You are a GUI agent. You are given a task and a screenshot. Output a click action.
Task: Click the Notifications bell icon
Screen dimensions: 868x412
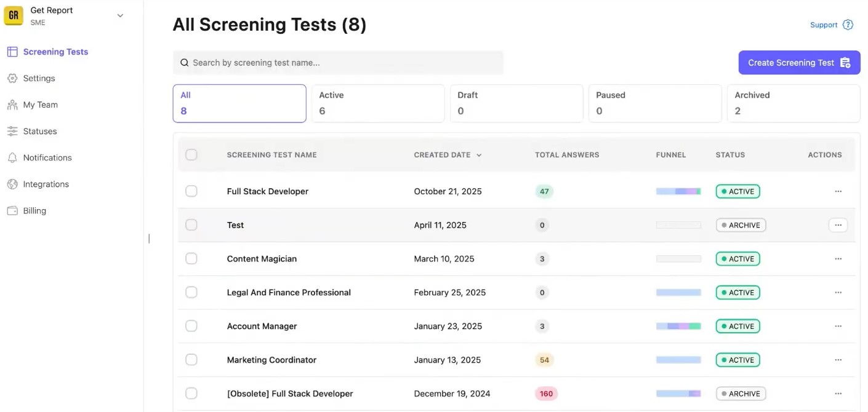click(x=12, y=157)
